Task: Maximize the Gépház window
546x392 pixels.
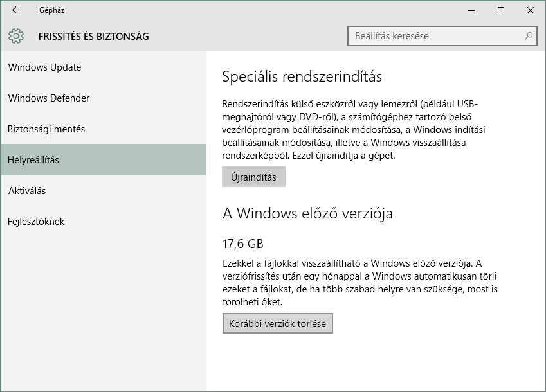Action: tap(501, 10)
